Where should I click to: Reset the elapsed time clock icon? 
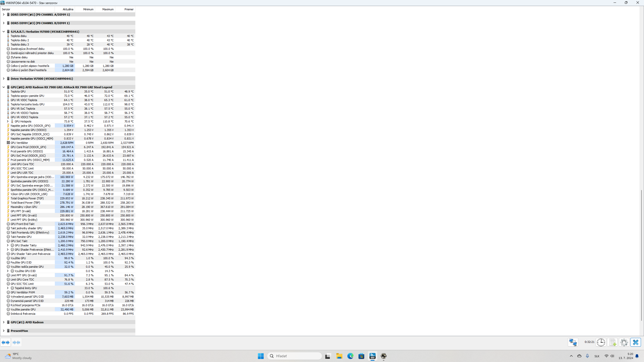[601, 342]
